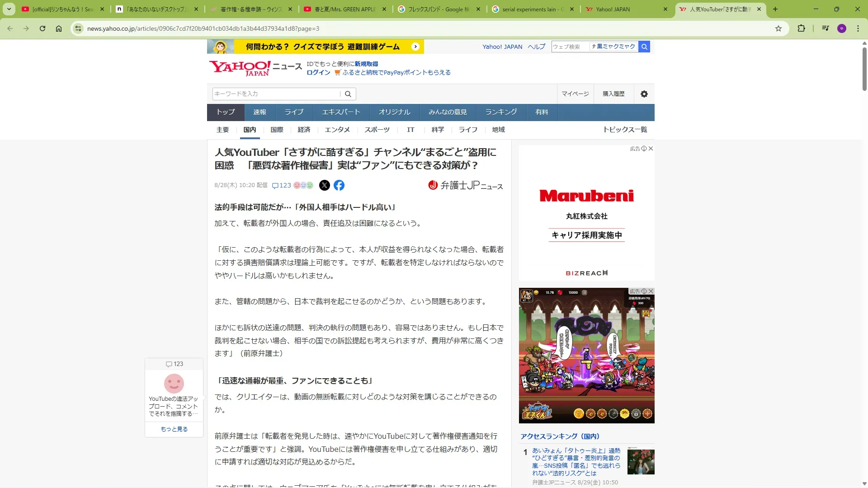Open Chrome extensions puzzle icon
Image resolution: width=868 pixels, height=488 pixels.
coord(801,28)
